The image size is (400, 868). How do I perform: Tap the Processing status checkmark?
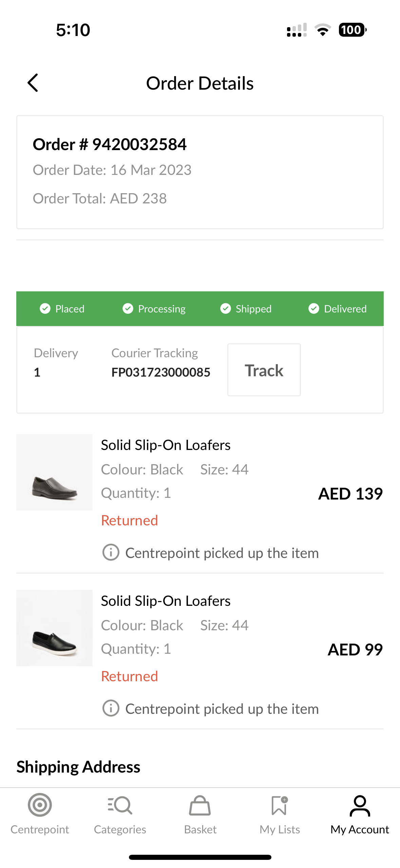pos(128,308)
